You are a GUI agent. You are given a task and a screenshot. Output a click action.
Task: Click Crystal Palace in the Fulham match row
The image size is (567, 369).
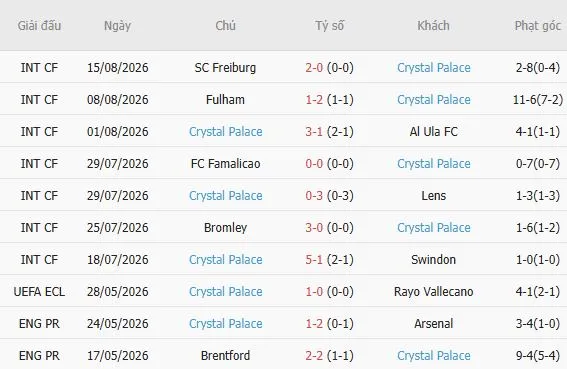(434, 99)
